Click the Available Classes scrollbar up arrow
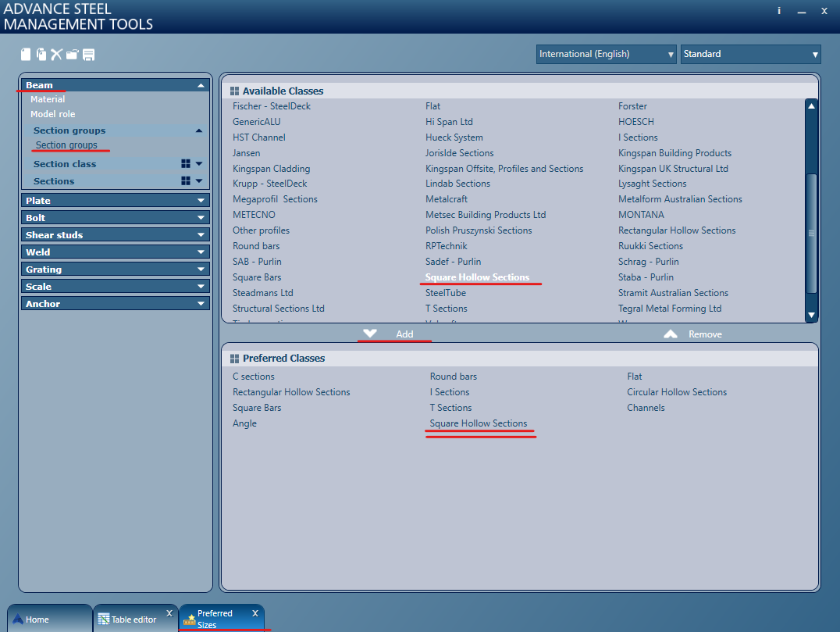 [x=812, y=106]
